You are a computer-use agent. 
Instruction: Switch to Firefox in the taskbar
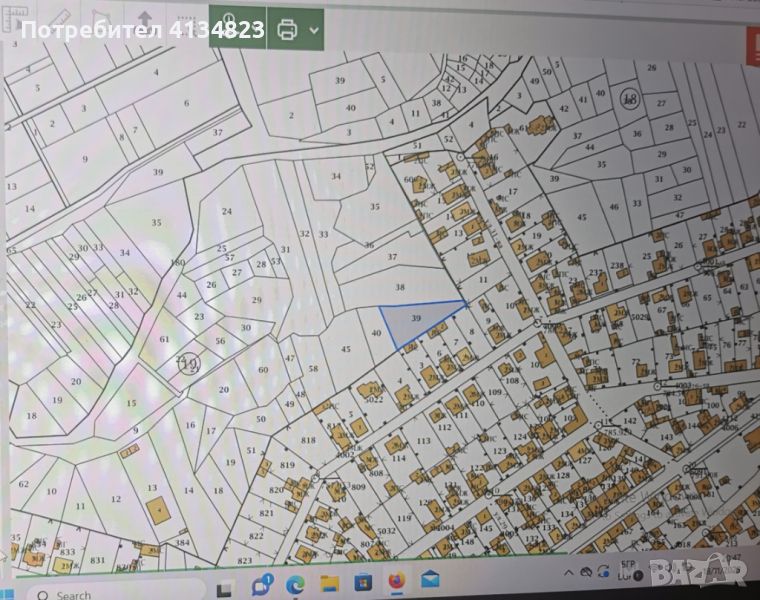click(396, 580)
